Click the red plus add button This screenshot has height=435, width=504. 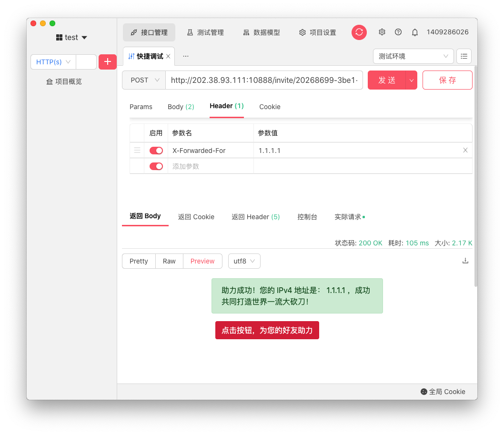108,61
